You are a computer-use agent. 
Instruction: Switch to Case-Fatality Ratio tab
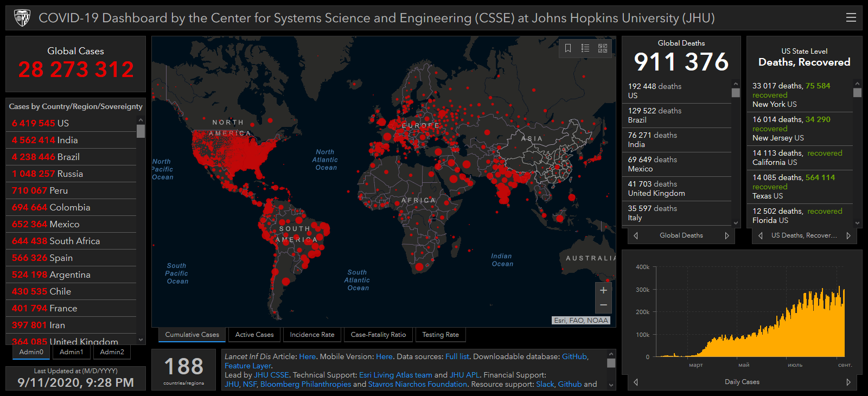pos(378,335)
